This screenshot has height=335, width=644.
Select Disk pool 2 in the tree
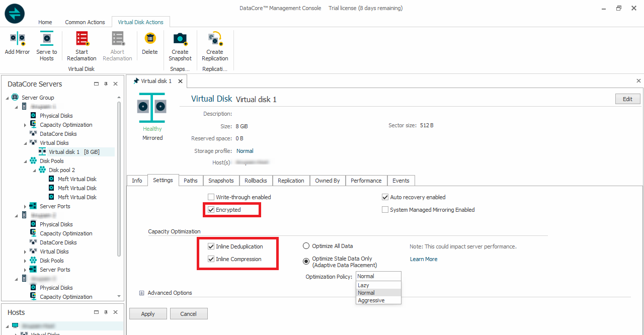[x=62, y=170]
